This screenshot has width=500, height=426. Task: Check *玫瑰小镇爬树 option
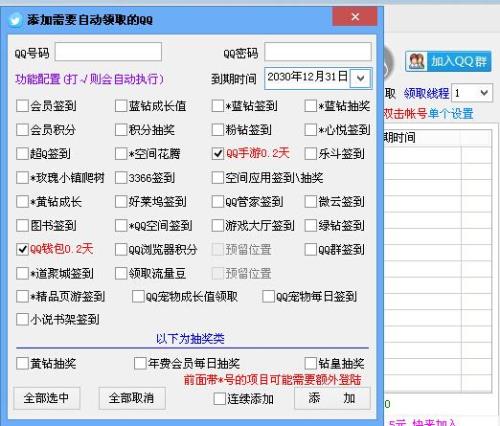22,178
